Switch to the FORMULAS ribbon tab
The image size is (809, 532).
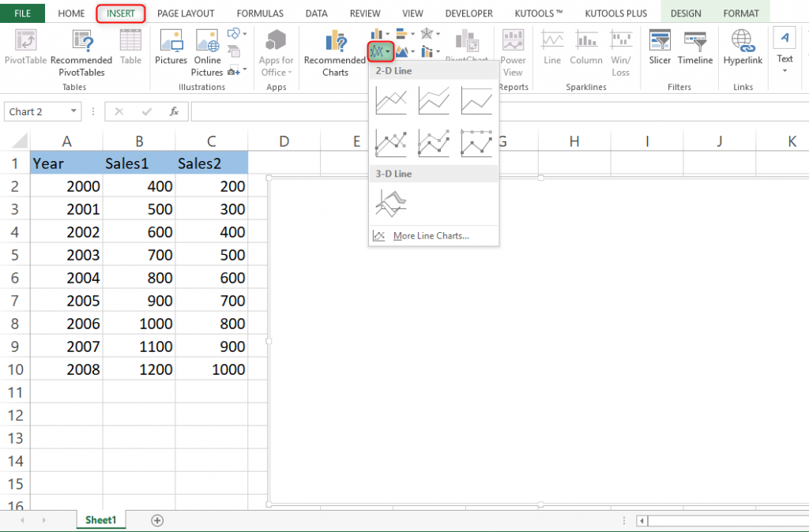(260, 13)
